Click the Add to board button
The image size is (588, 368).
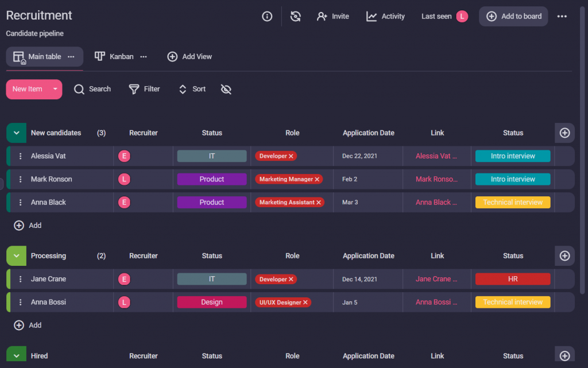pos(513,17)
